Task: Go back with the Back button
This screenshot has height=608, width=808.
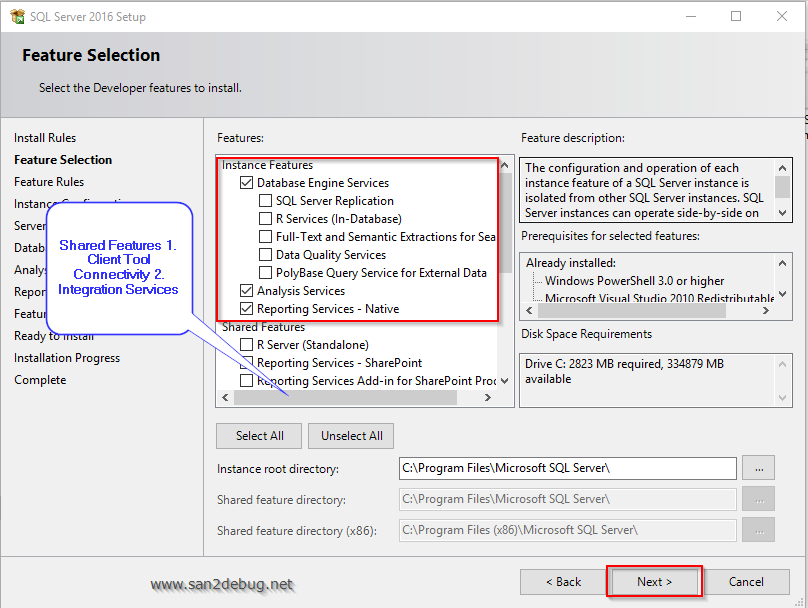Action: coord(563,582)
